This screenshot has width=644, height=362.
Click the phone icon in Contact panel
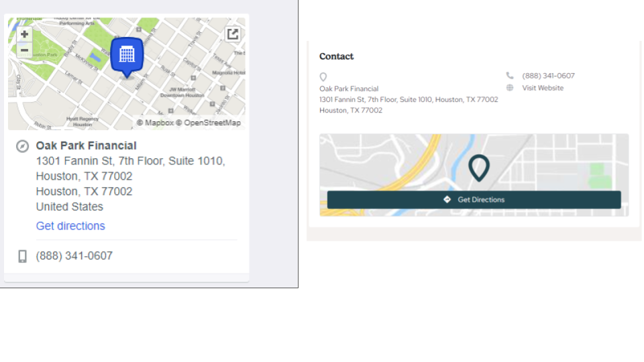point(510,76)
